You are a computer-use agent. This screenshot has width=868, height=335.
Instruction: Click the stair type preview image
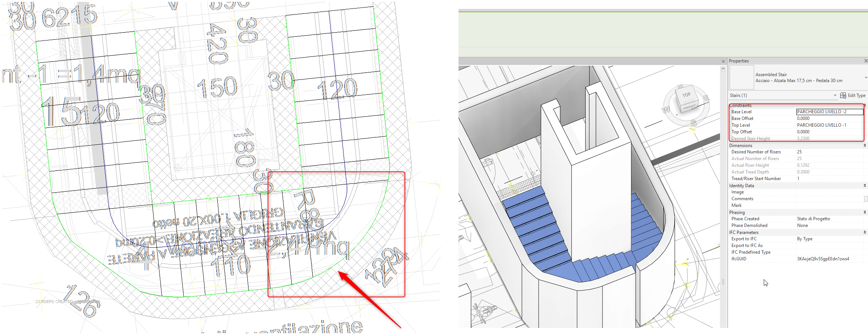coord(741,77)
